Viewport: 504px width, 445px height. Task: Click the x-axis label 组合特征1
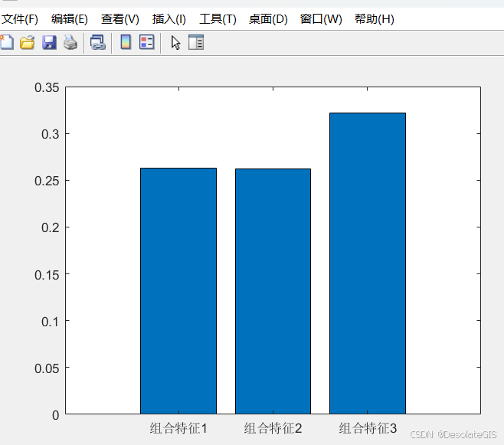click(178, 428)
